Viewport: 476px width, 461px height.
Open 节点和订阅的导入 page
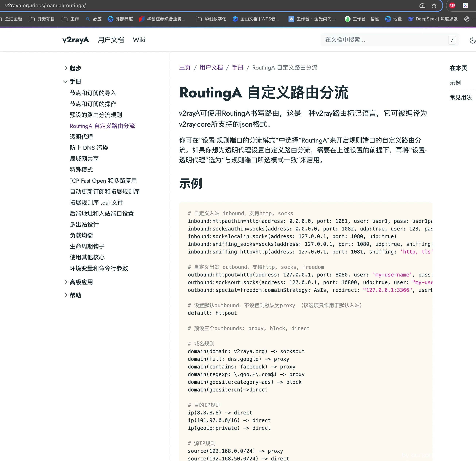click(93, 93)
